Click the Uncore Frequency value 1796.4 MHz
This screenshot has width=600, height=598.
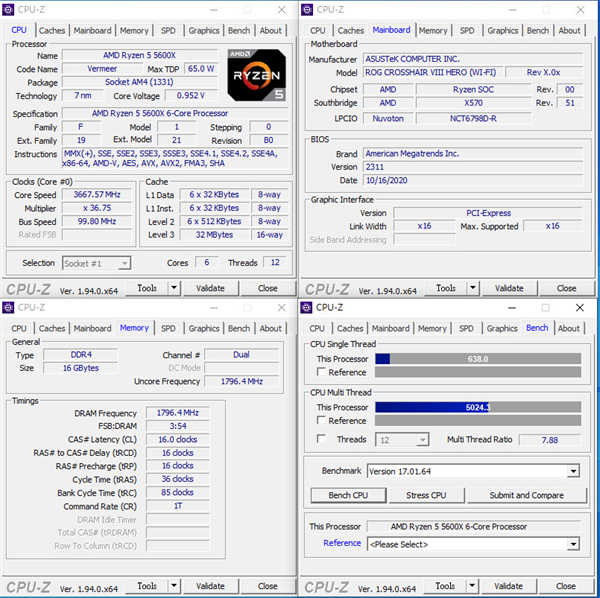coord(241,381)
